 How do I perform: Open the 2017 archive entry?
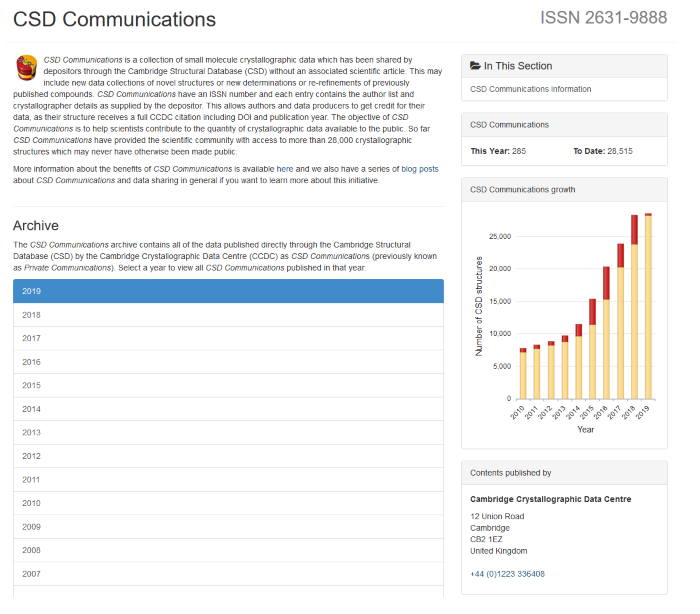pyautogui.click(x=228, y=338)
